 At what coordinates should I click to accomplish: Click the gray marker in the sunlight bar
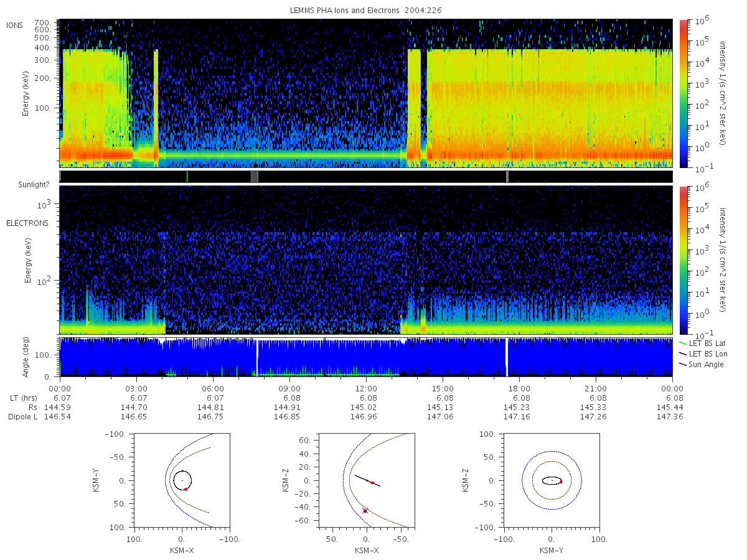[x=507, y=177]
